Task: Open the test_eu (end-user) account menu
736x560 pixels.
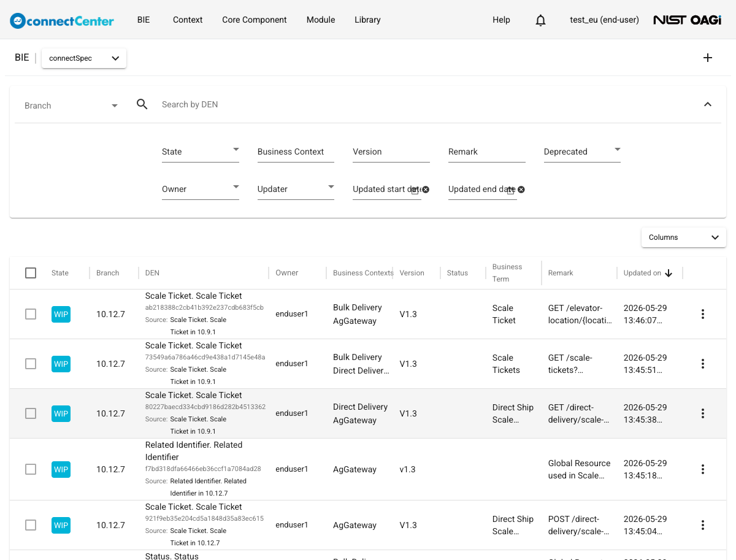Action: click(604, 20)
